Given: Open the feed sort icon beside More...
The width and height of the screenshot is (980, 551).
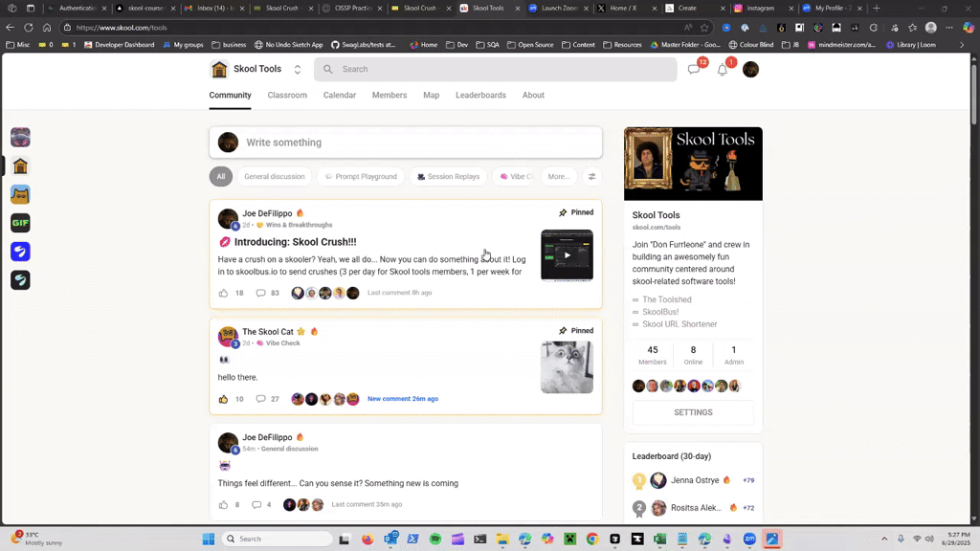Looking at the screenshot, I should (591, 176).
